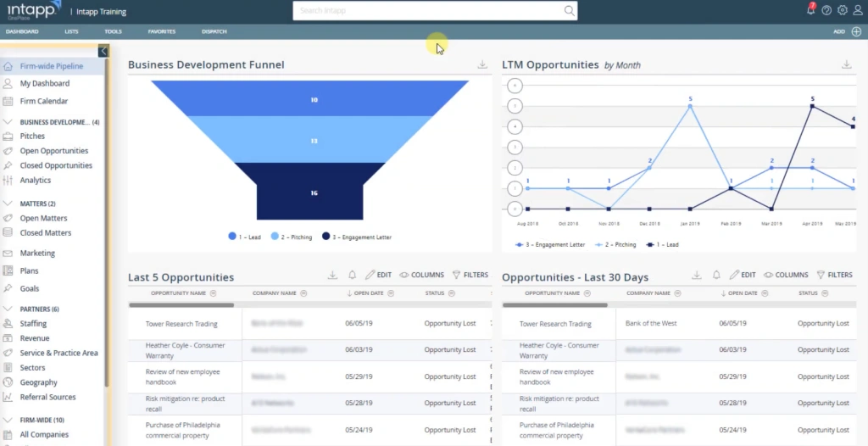868x446 pixels.
Task: Download Opportunities - Last 30 Days list
Action: (x=697, y=275)
